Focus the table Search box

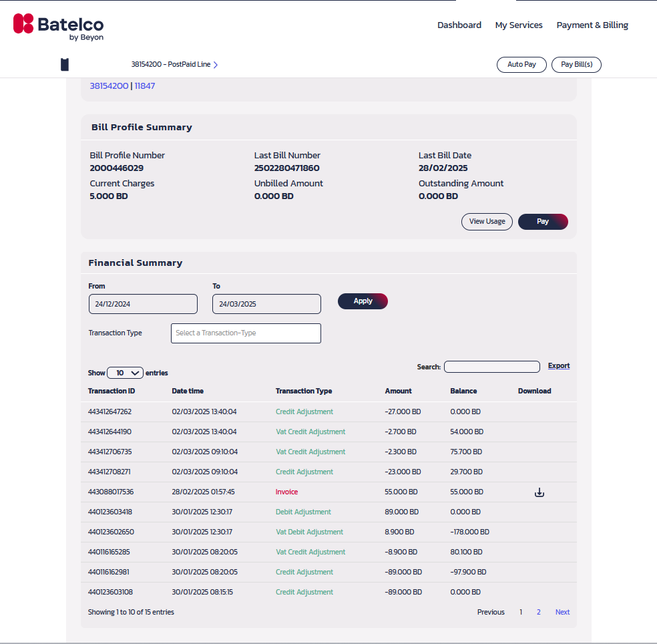492,367
